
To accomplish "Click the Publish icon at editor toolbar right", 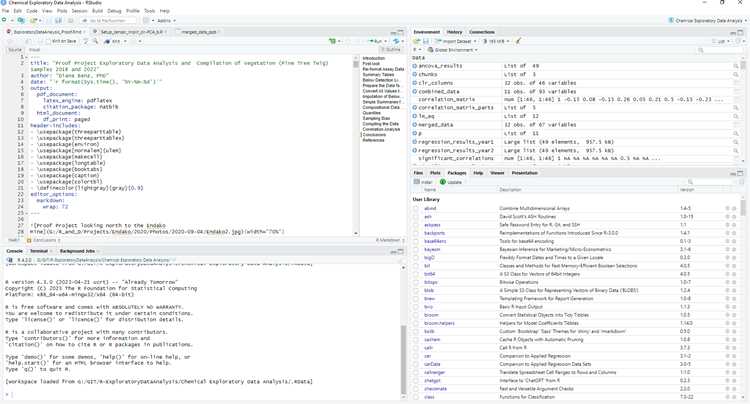I will pyautogui.click(x=396, y=41).
